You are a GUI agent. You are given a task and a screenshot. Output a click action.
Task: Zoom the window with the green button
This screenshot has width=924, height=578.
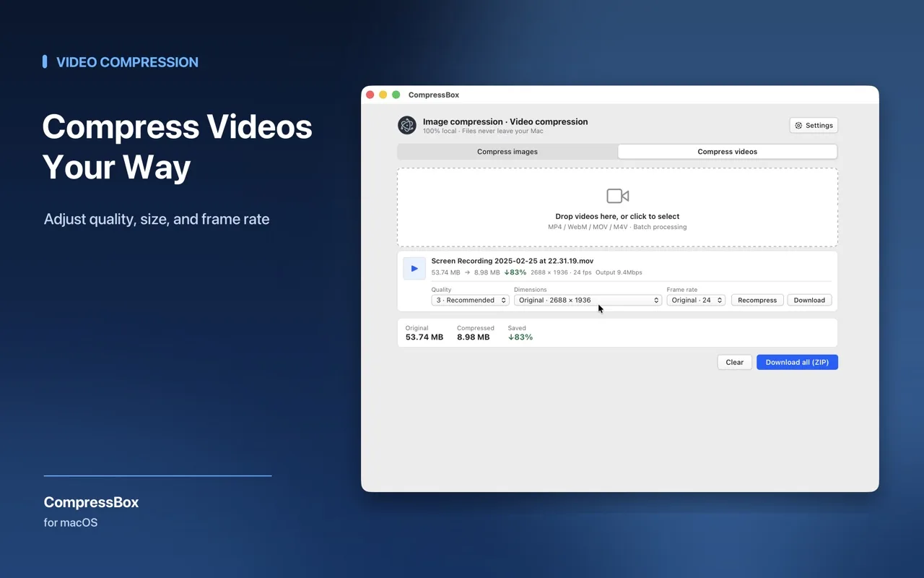(x=396, y=95)
